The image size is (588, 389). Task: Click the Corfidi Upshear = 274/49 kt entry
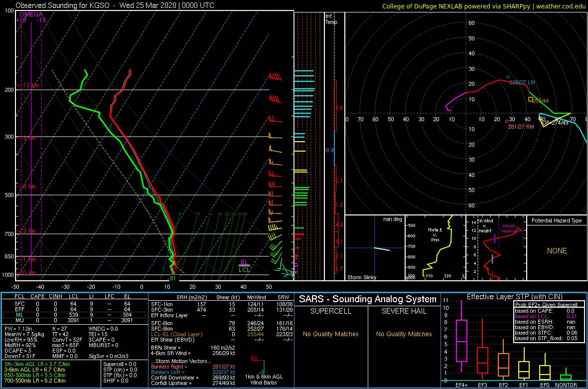point(193,383)
